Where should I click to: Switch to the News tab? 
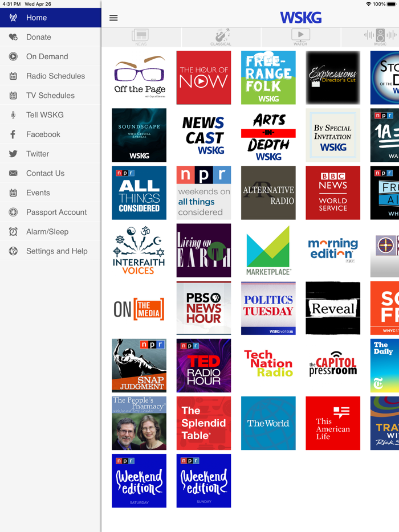(x=141, y=38)
